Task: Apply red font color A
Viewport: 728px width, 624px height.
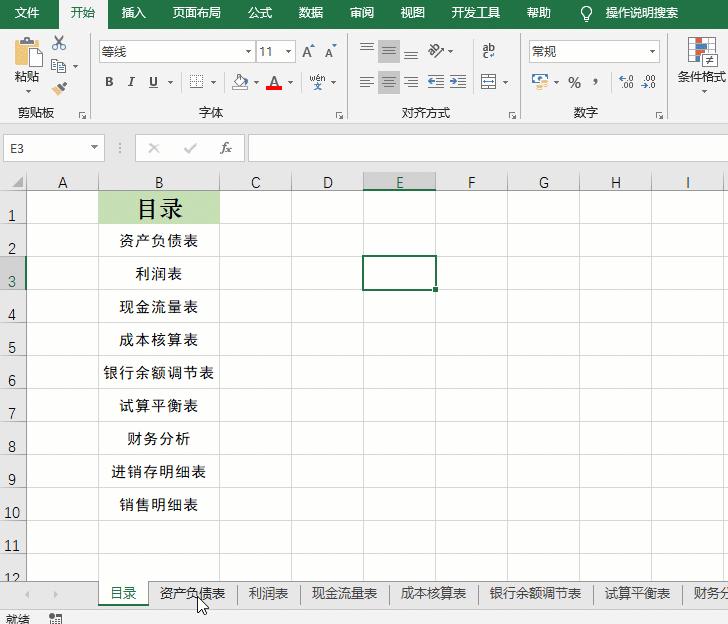Action: tap(274, 82)
